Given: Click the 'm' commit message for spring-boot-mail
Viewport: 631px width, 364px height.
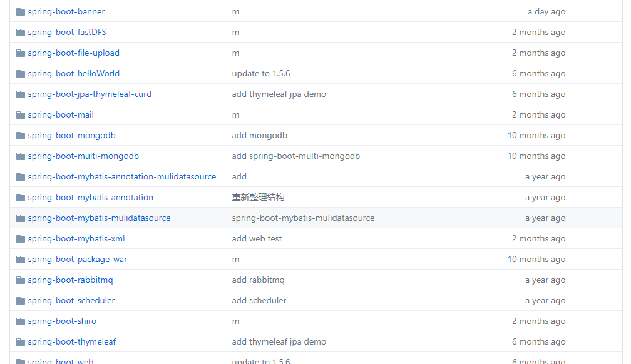Looking at the screenshot, I should click(x=235, y=115).
